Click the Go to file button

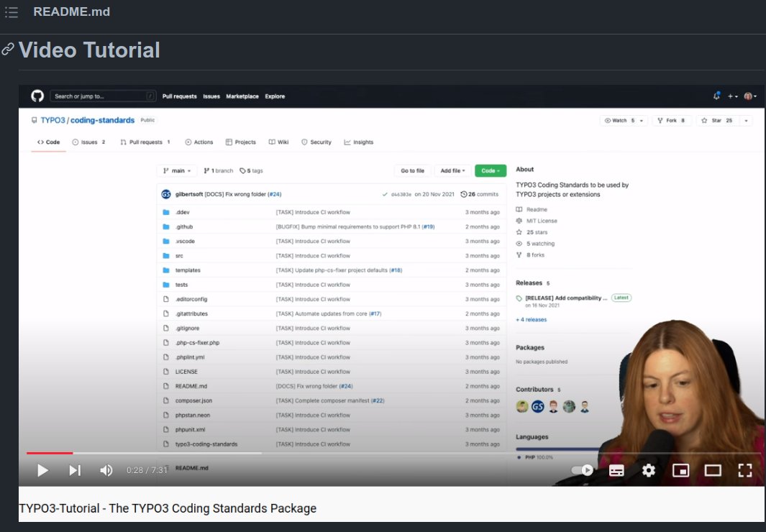coord(412,171)
